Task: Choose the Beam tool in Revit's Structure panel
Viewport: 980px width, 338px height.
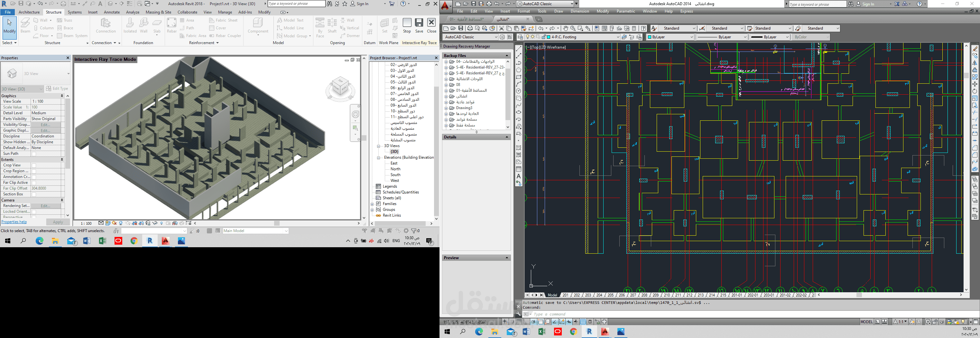Action: (x=25, y=26)
